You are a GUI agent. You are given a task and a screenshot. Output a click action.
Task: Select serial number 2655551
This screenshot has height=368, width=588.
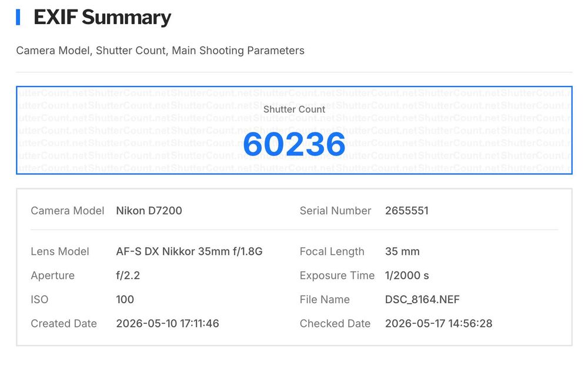[x=406, y=211]
